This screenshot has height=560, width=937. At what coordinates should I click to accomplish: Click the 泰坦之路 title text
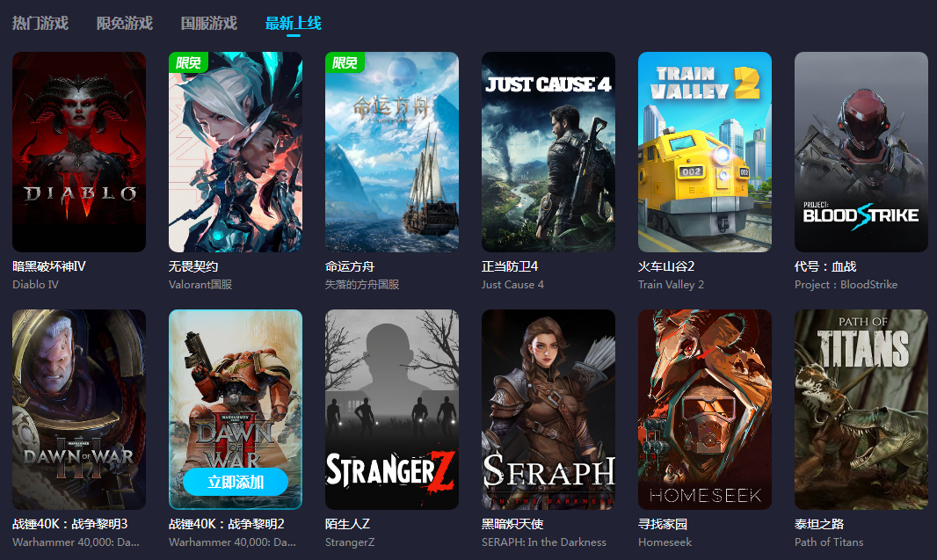(818, 524)
